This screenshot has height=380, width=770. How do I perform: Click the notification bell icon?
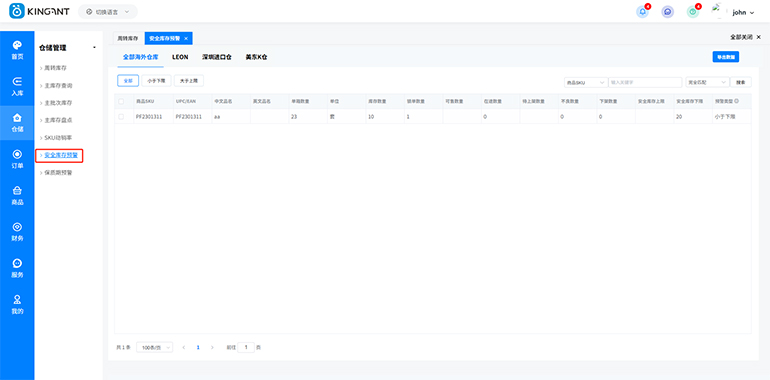(x=642, y=12)
